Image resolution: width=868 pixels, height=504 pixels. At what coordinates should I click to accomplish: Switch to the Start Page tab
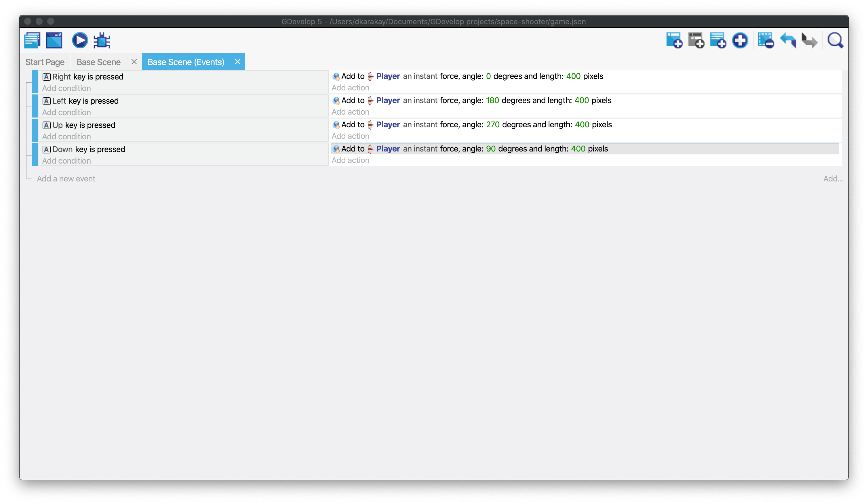45,62
